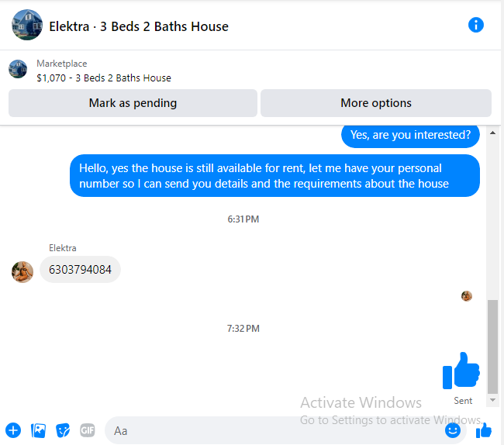
Task: Open Elektra's house profile picture in header
Action: (27, 25)
